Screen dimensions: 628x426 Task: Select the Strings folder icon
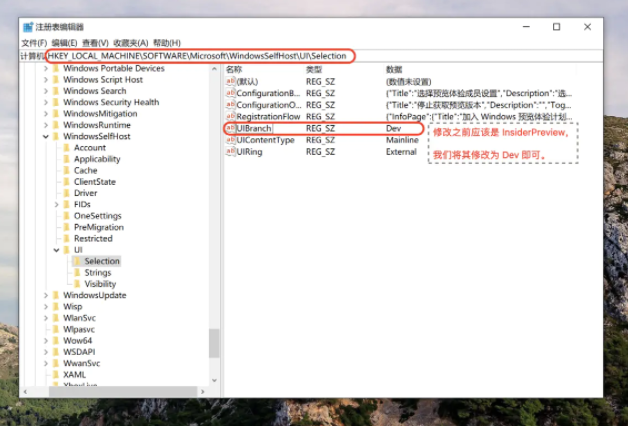tap(78, 273)
